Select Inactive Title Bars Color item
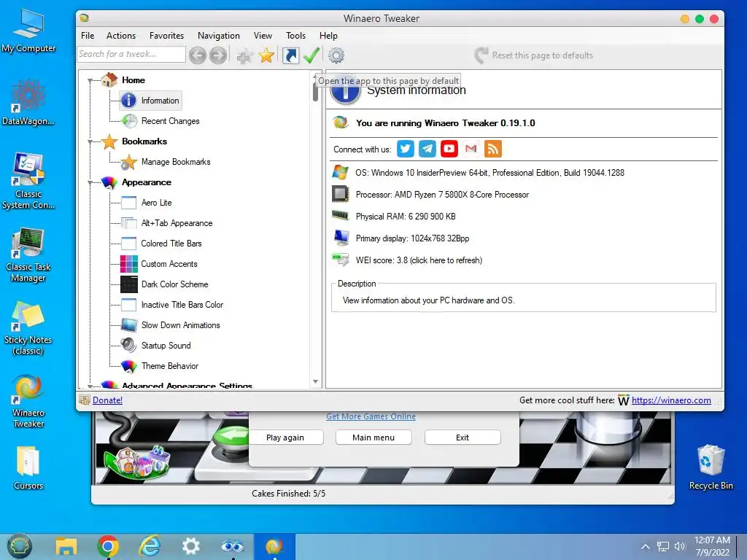Image resolution: width=747 pixels, height=560 pixels. [182, 306]
